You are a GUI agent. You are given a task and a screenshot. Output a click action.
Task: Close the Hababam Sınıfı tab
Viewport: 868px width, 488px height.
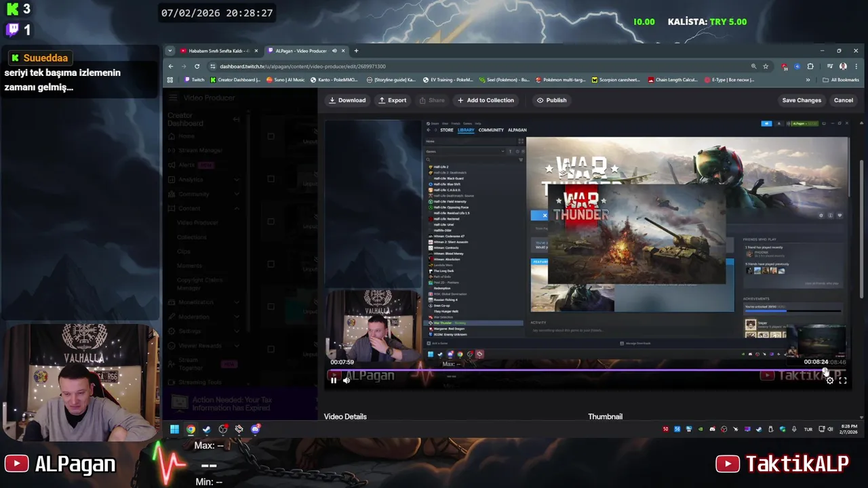256,51
